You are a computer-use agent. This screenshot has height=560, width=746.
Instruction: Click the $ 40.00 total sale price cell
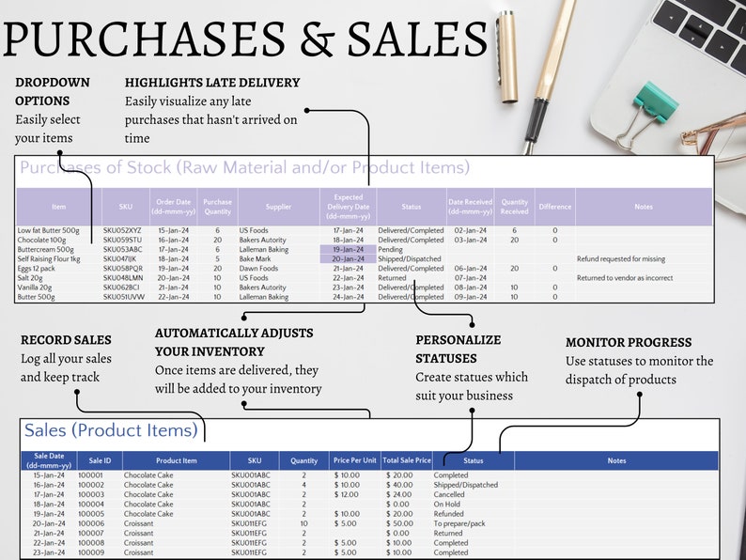(399, 485)
